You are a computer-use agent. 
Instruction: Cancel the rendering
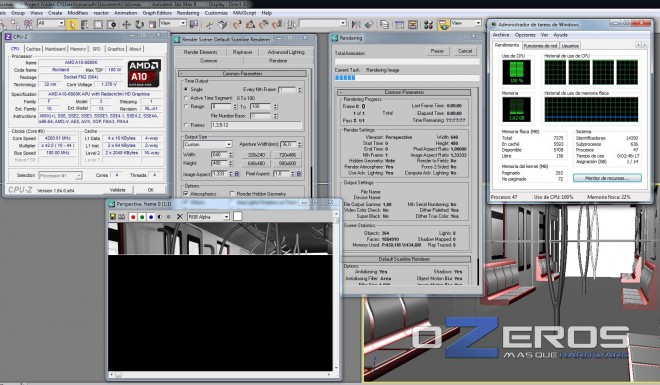coord(465,51)
